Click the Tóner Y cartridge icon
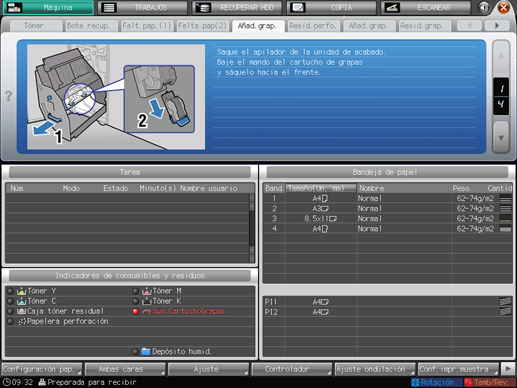The width and height of the screenshot is (517, 388). [x=21, y=291]
